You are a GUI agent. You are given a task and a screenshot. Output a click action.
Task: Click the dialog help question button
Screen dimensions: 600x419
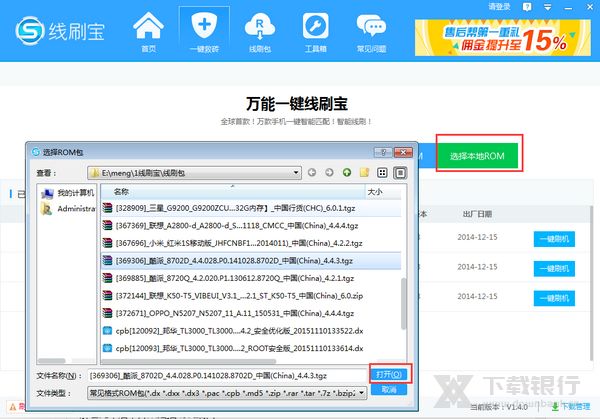tap(383, 152)
